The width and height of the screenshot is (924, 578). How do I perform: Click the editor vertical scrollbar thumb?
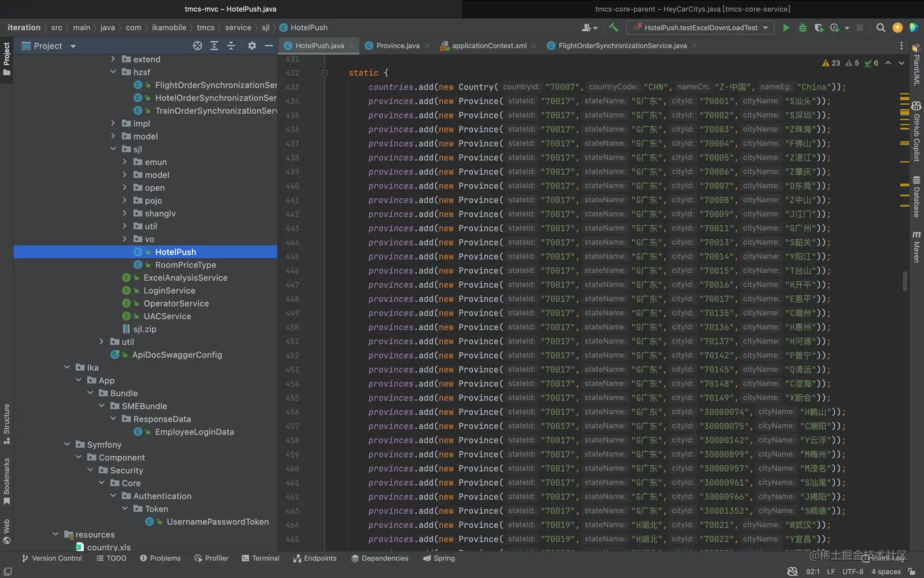coord(905,281)
